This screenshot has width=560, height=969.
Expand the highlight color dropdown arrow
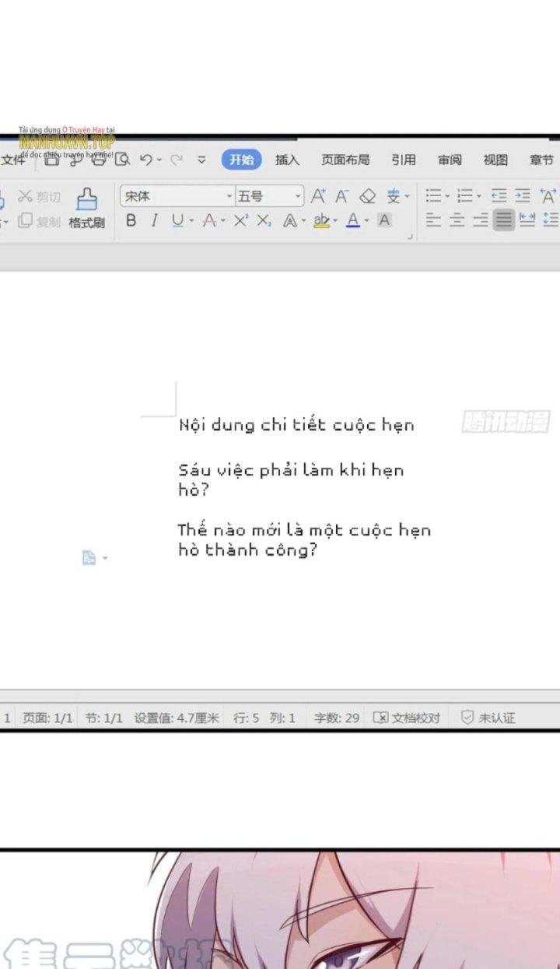click(335, 222)
